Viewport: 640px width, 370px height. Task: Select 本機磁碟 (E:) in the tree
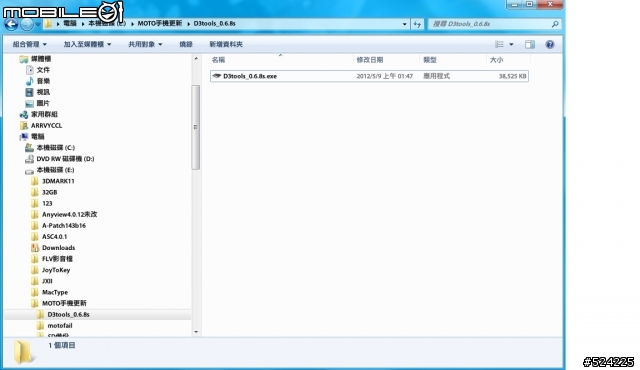[56, 170]
